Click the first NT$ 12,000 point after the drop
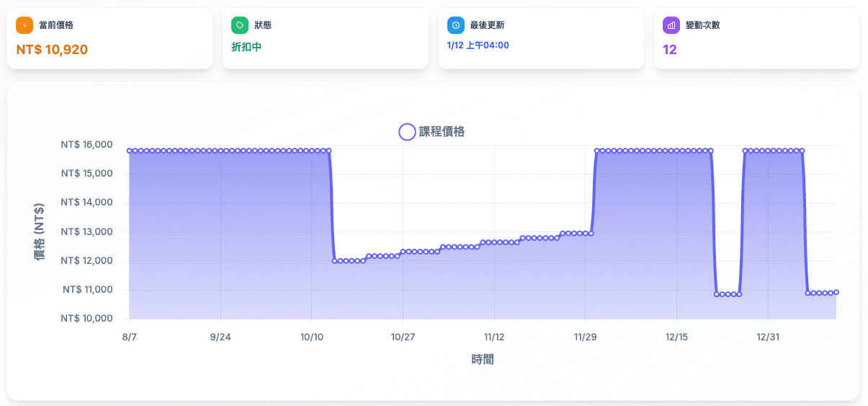This screenshot has height=406, width=868. (335, 261)
